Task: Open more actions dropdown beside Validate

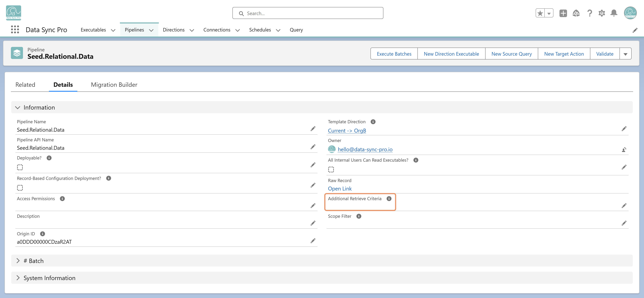Action: pos(626,54)
